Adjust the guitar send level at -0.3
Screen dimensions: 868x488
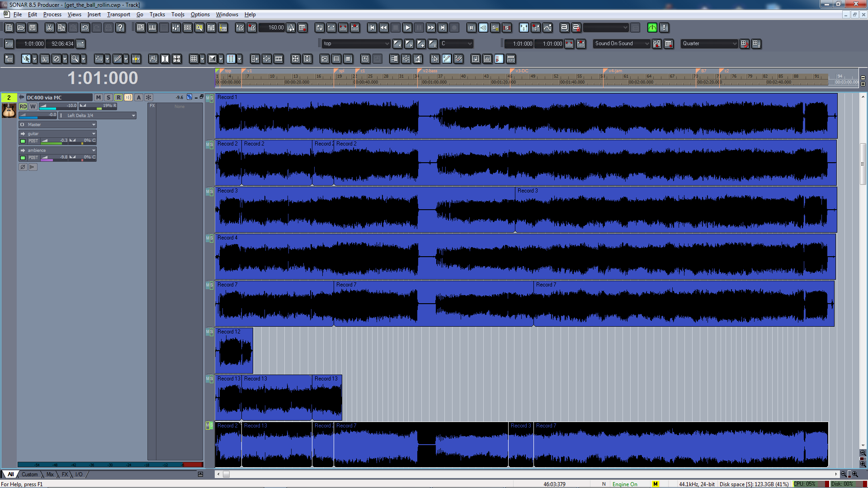coord(54,141)
